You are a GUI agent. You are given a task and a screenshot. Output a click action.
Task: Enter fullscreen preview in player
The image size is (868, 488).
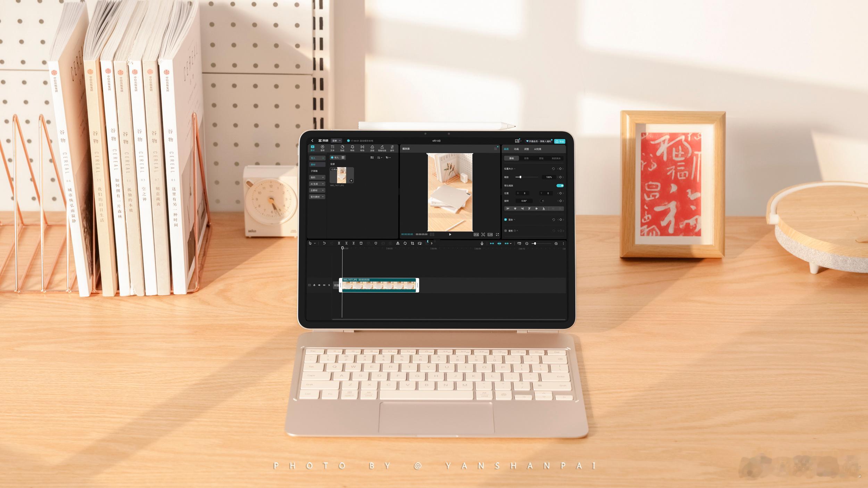click(497, 235)
